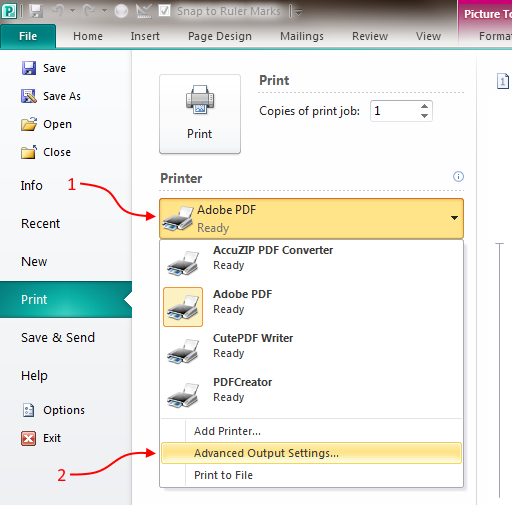Open Help in the backstage menu
Image resolution: width=512 pixels, height=505 pixels.
34,376
